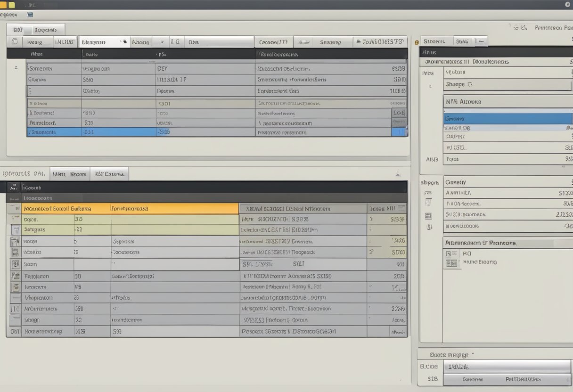Click the Conovns button at the bottom right

472,379
